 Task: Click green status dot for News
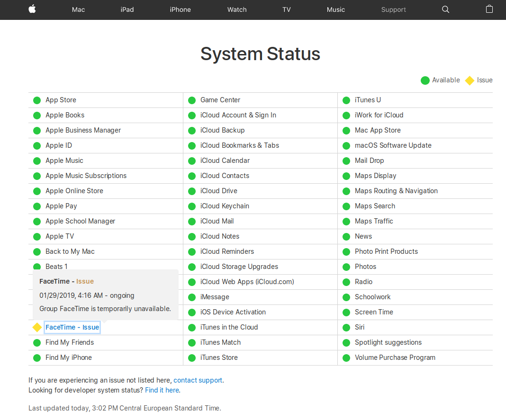346,237
